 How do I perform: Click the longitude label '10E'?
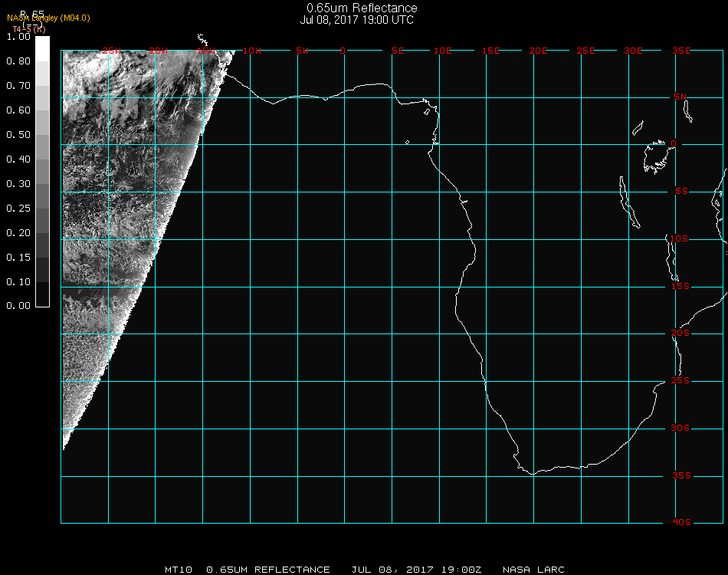click(x=443, y=51)
